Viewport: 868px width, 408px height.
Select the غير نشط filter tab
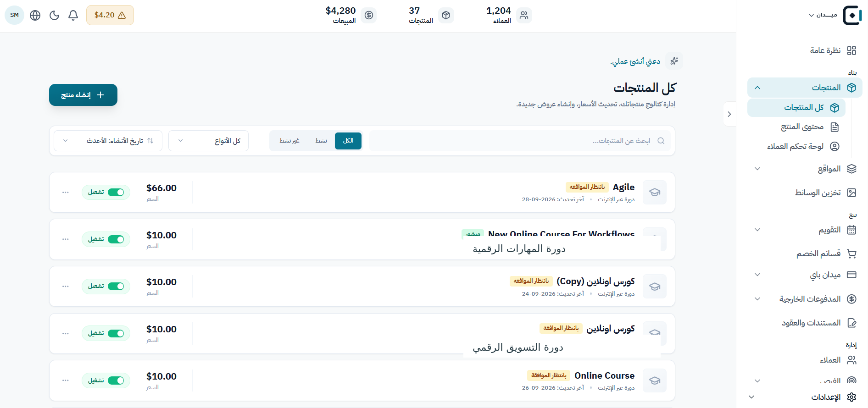[289, 141]
